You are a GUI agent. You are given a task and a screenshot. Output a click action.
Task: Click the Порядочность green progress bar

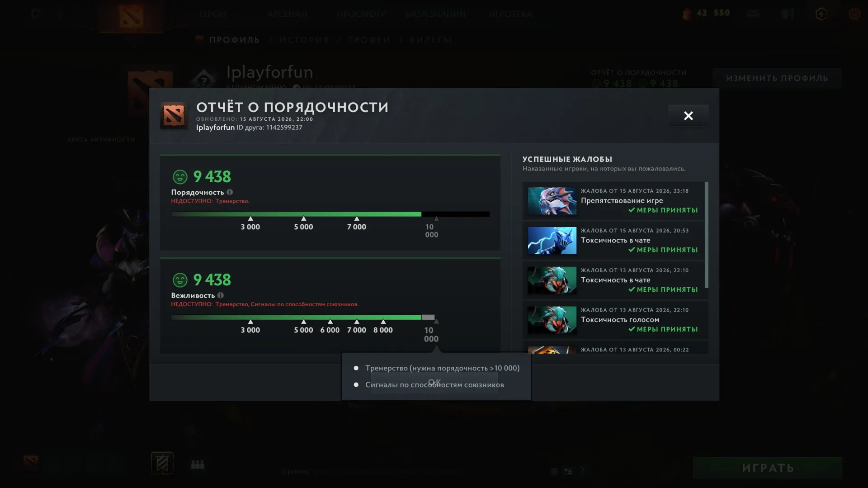296,214
